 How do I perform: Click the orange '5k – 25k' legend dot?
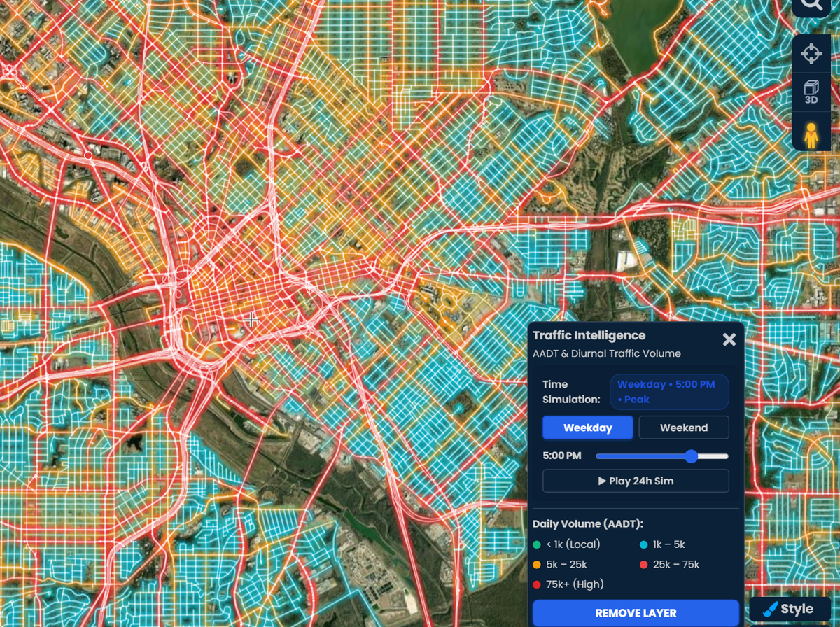pos(537,564)
